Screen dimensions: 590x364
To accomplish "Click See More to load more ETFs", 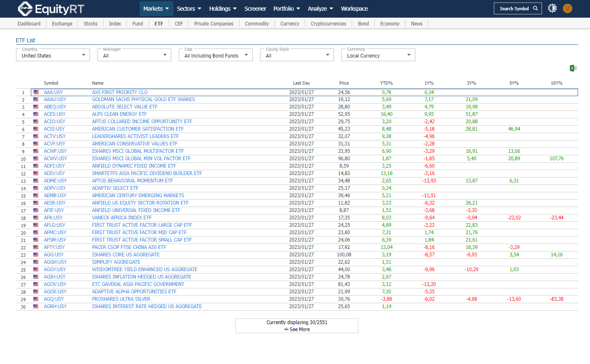I will 300,329.
